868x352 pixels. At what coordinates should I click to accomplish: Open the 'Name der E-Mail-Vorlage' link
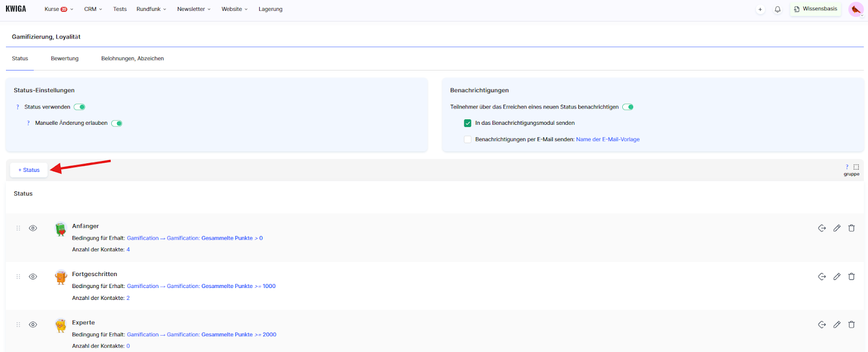click(x=608, y=139)
